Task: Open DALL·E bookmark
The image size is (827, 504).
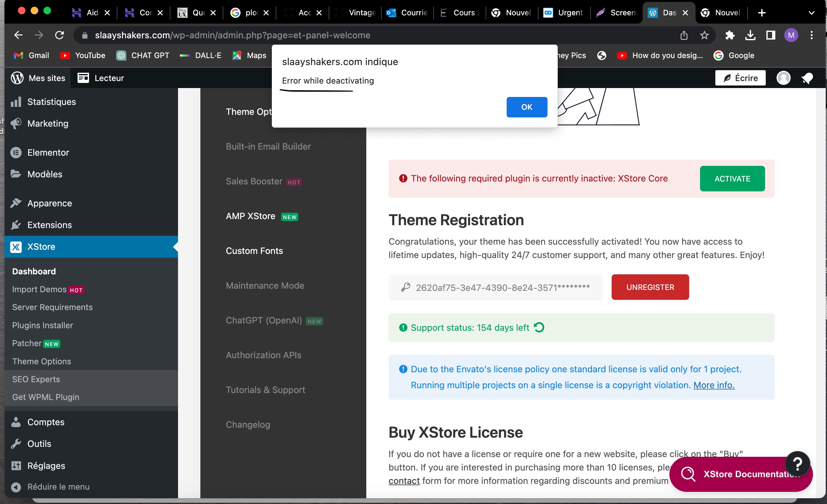Action: (x=200, y=56)
